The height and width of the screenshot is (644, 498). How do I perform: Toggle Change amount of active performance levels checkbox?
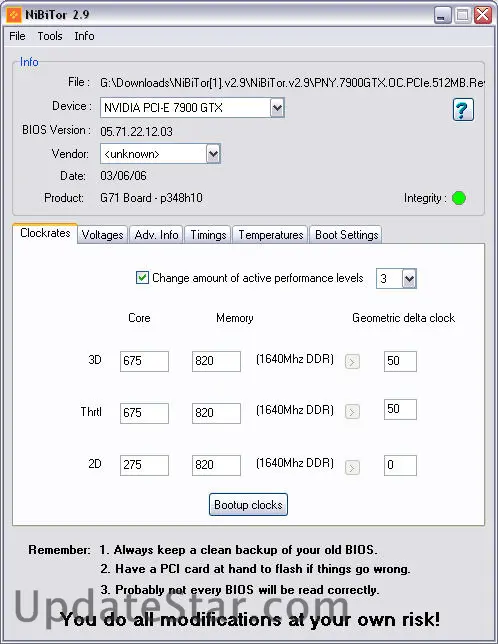142,278
